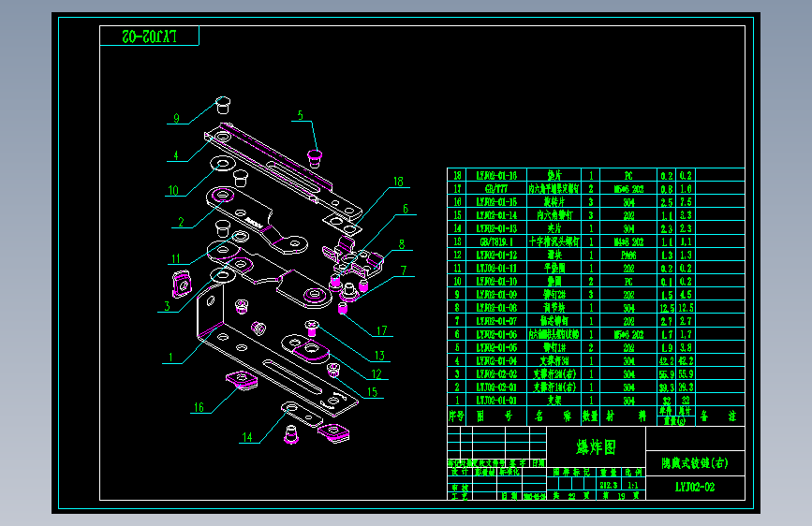This screenshot has width=812, height=526.
Task: Click the upside-down LYJ02-02 label at the top left
Action: (x=149, y=36)
